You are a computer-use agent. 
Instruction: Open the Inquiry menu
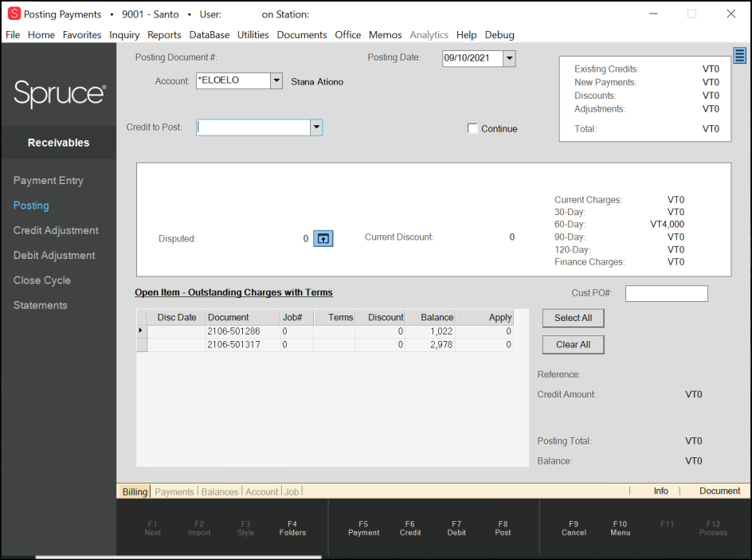tap(124, 35)
